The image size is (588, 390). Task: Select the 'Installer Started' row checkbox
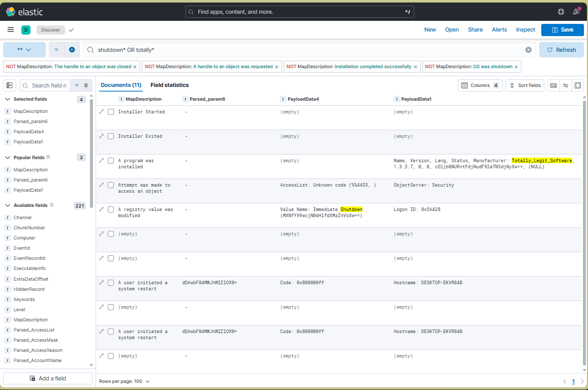tap(111, 112)
